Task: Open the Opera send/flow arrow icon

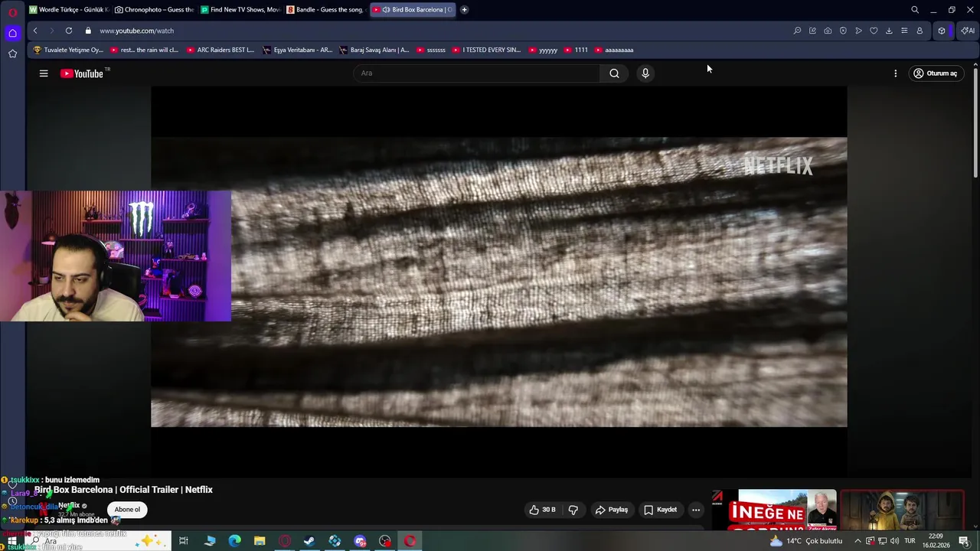Action: coord(858,31)
